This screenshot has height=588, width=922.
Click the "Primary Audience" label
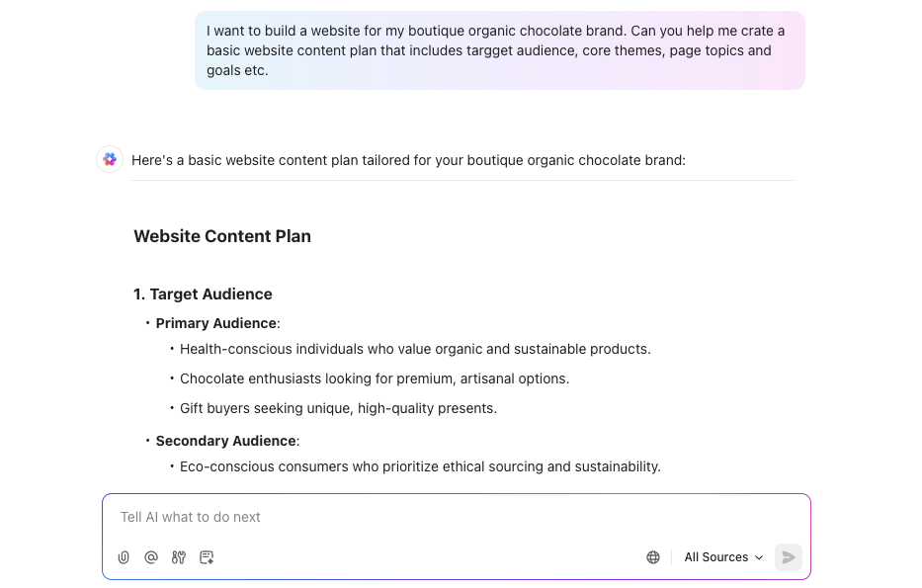click(216, 323)
